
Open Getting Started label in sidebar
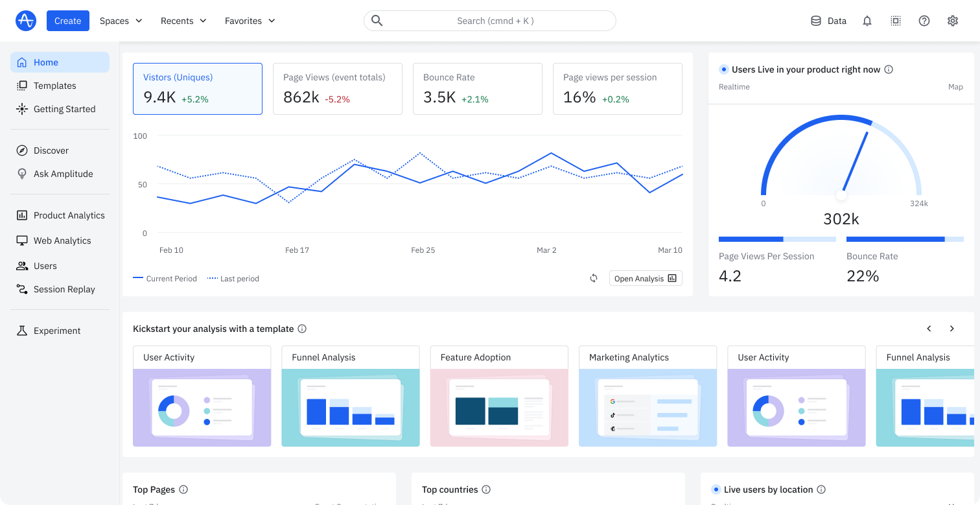(65, 109)
